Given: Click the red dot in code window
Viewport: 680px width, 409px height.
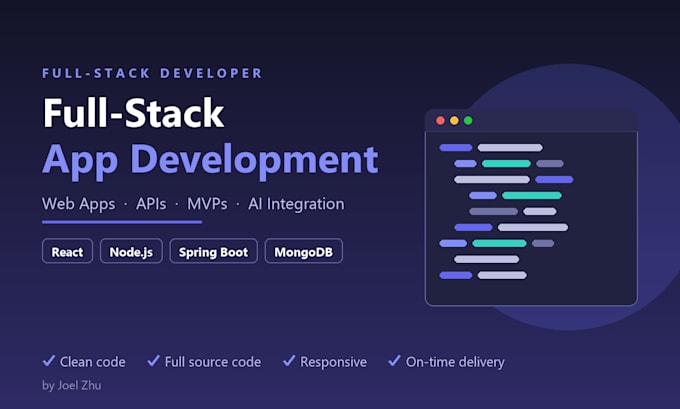Looking at the screenshot, I should (x=440, y=121).
